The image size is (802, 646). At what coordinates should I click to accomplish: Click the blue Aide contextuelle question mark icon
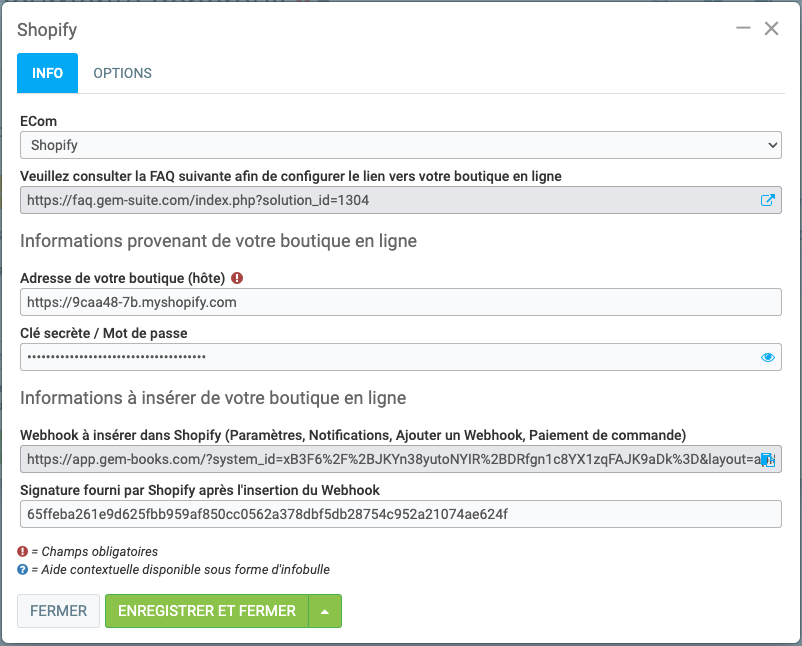(23, 570)
